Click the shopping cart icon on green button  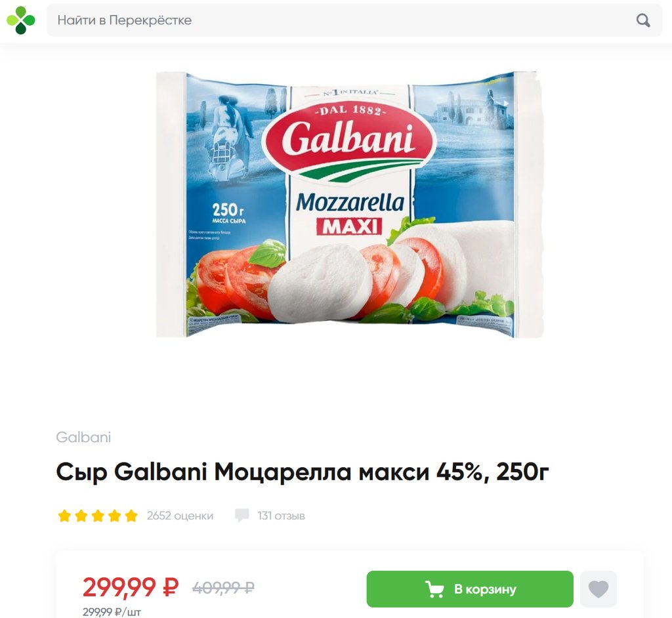click(434, 589)
